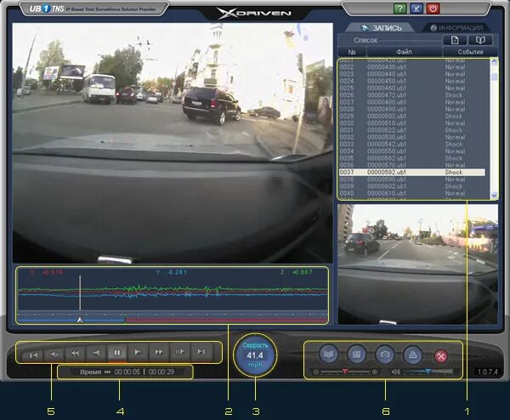Screen dimensions: 510x420
Task: Skip to the next file
Action: [x=201, y=351]
